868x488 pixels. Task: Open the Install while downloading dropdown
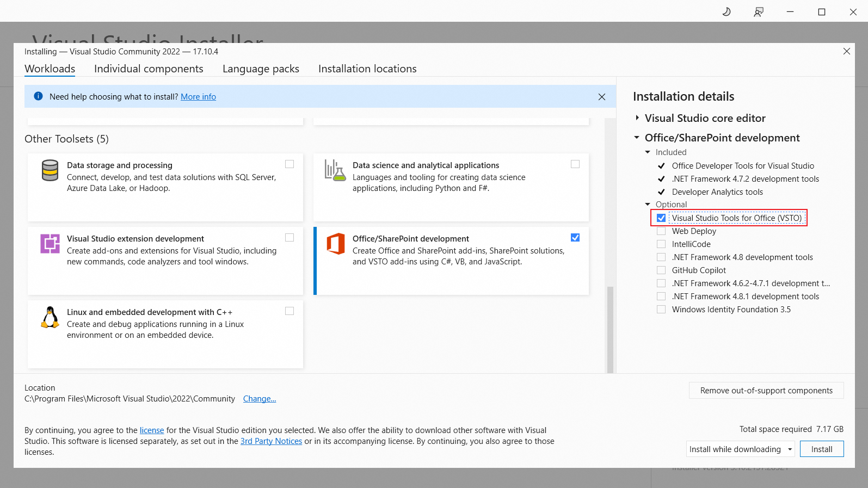[740, 449]
